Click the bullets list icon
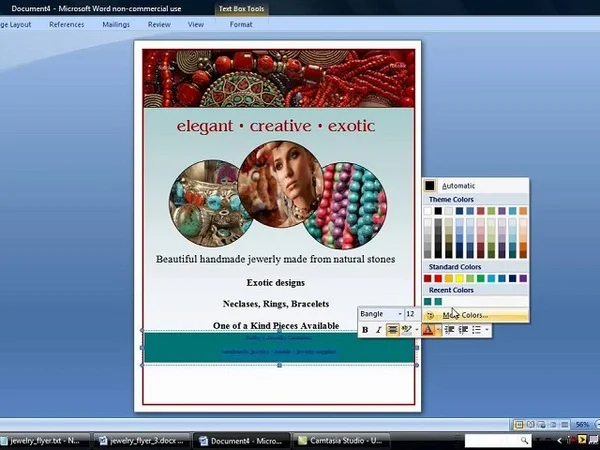 coord(476,330)
